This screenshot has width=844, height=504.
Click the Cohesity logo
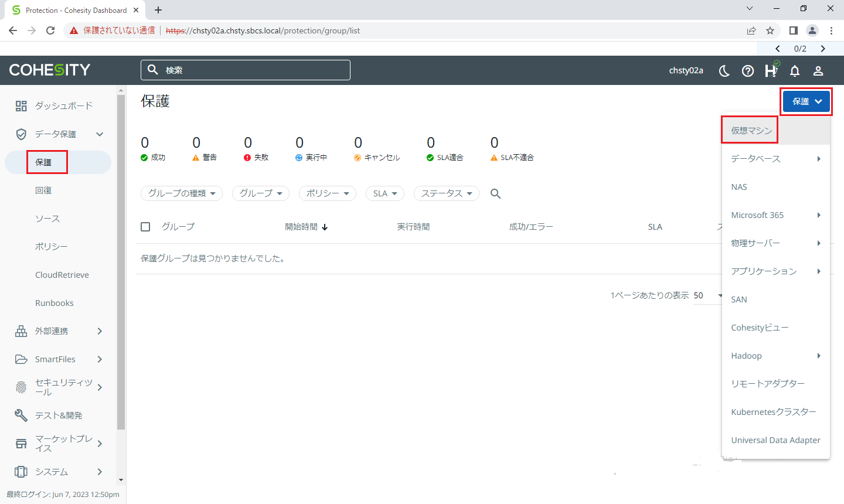pyautogui.click(x=50, y=70)
